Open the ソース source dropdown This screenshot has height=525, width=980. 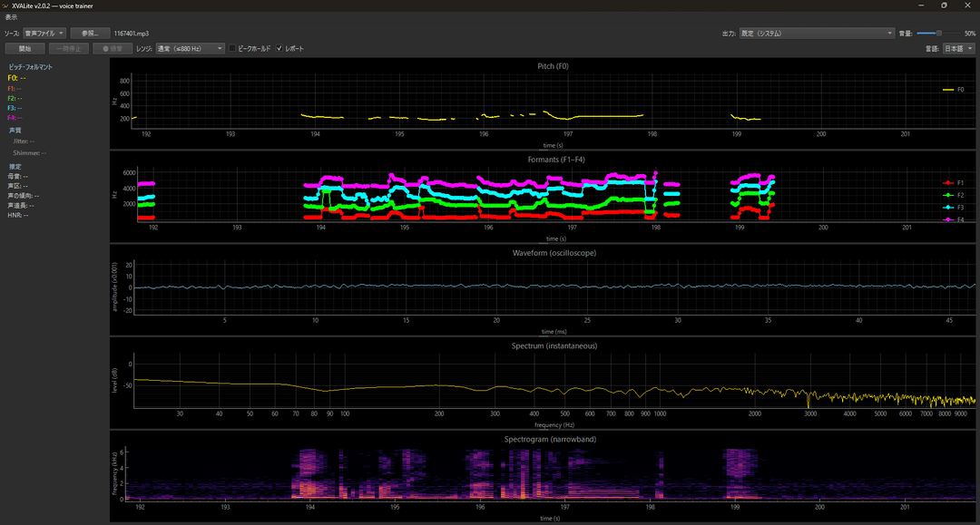(44, 33)
